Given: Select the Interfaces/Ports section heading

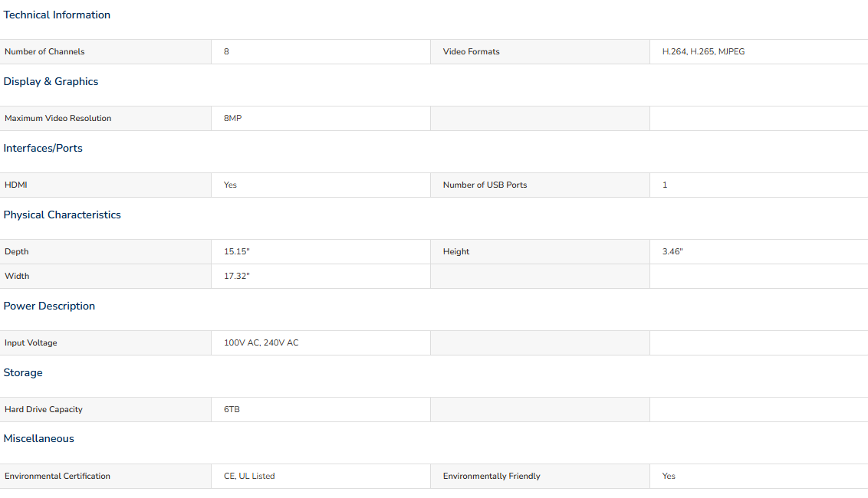Looking at the screenshot, I should click(43, 149).
